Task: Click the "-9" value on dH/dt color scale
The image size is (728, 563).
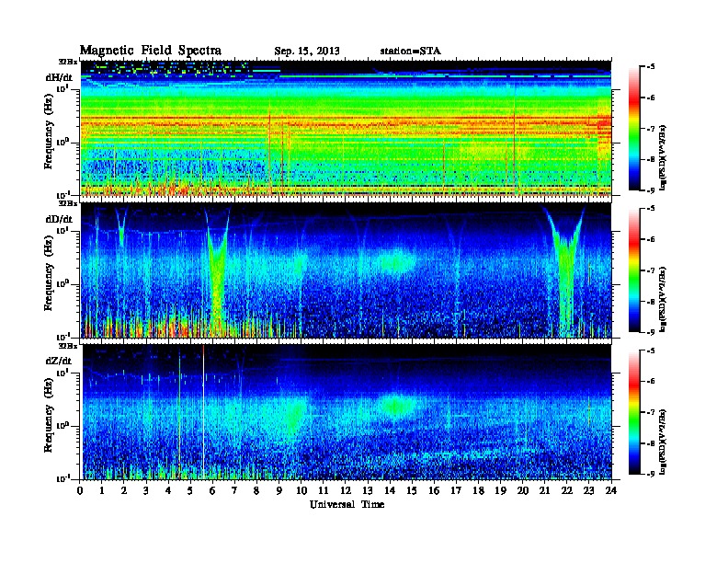Action: pos(651,190)
